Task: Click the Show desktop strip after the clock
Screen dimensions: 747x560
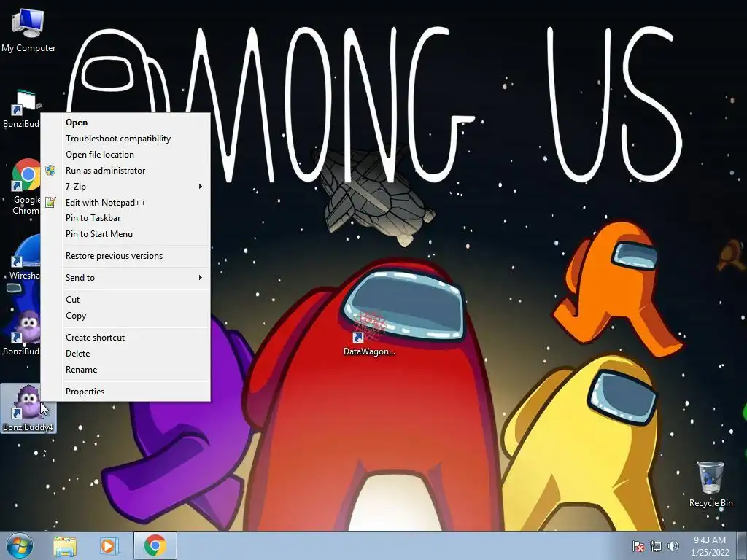Action: click(742, 545)
